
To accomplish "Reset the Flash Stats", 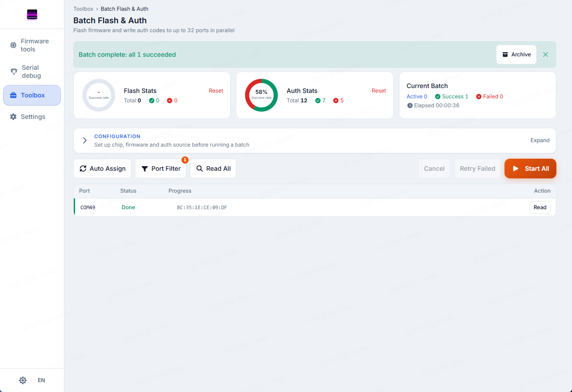I will point(216,91).
